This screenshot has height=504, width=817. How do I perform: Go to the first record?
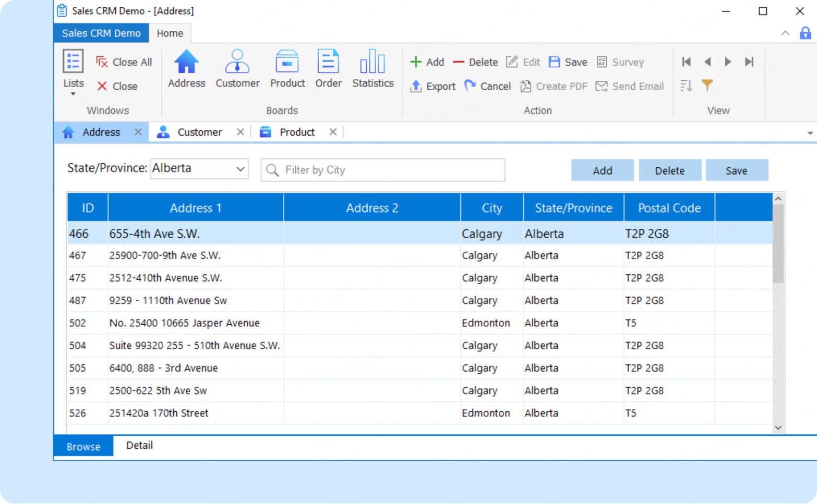tap(687, 62)
